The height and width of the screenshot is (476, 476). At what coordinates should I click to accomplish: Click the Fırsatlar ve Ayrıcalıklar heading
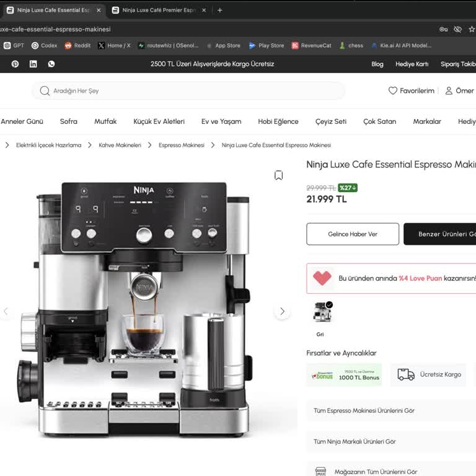tap(342, 353)
